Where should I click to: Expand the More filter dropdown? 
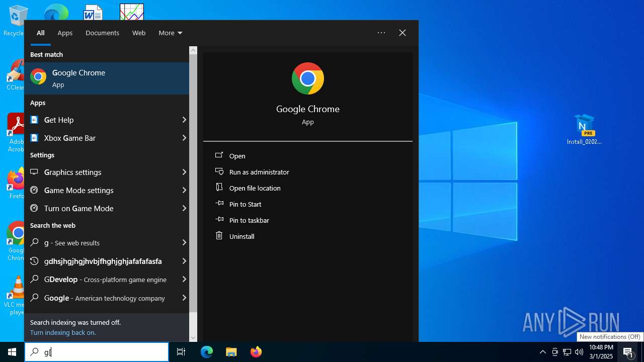click(x=171, y=33)
